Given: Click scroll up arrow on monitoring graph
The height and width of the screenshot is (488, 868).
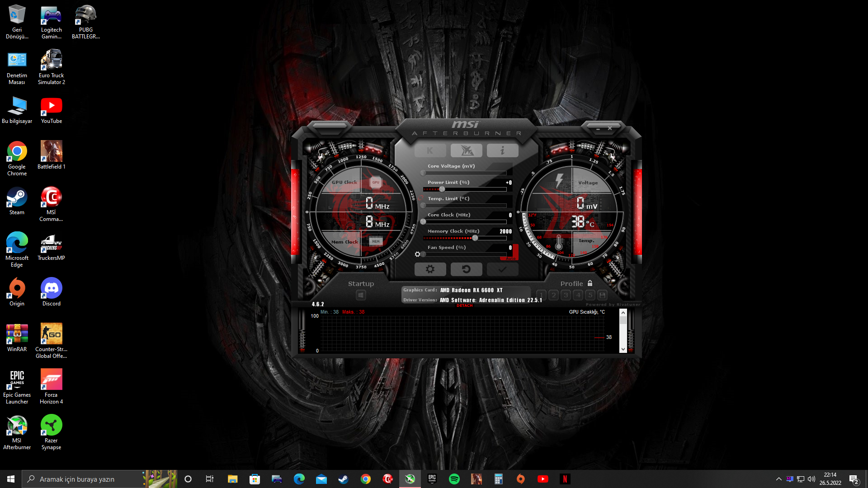Looking at the screenshot, I should [x=623, y=313].
